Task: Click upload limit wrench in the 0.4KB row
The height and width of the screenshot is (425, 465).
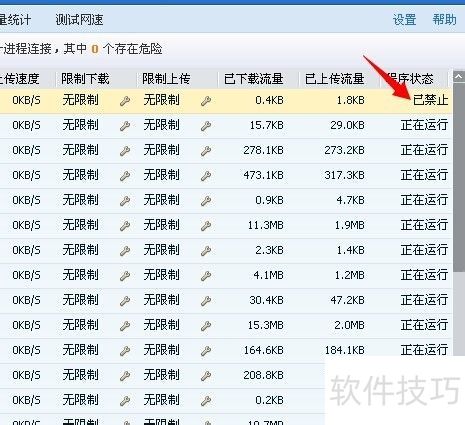Action: pyautogui.click(x=206, y=101)
